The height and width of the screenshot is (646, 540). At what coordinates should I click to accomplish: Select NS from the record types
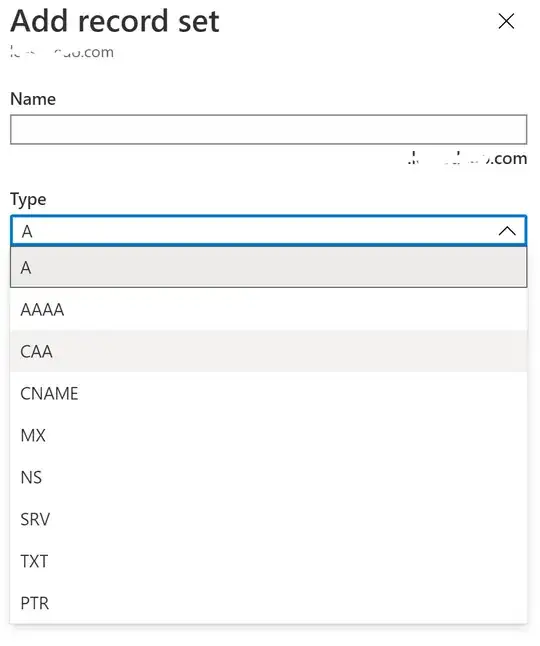[269, 477]
